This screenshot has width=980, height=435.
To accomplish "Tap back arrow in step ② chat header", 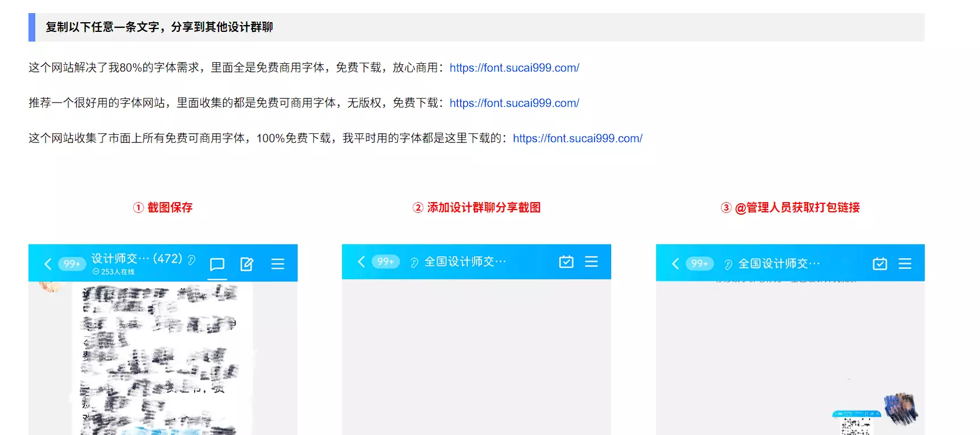I will [361, 261].
